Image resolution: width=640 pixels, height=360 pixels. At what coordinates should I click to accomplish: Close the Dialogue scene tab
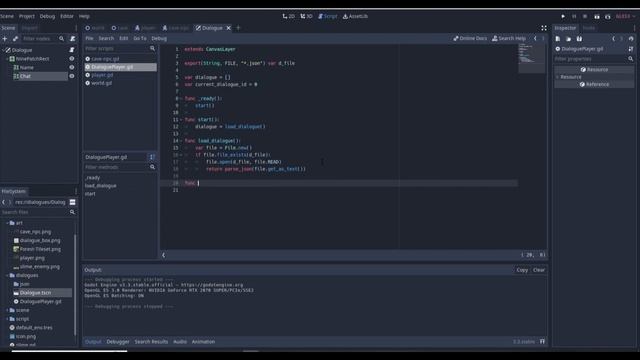tap(229, 28)
